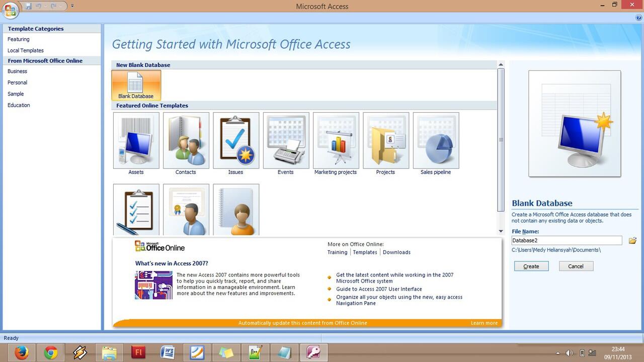Open the Assets template

pyautogui.click(x=136, y=141)
